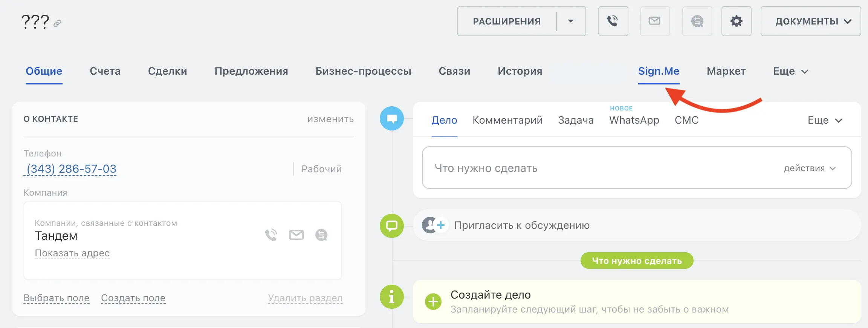Image resolution: width=868 pixels, height=328 pixels.
Task: Select Дело activity tab
Action: tap(445, 120)
